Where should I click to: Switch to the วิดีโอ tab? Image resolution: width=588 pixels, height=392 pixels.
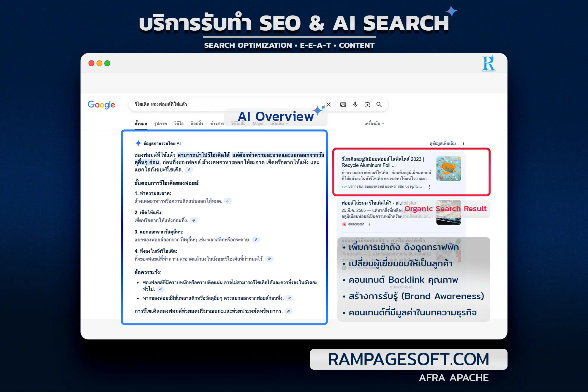coord(179,124)
